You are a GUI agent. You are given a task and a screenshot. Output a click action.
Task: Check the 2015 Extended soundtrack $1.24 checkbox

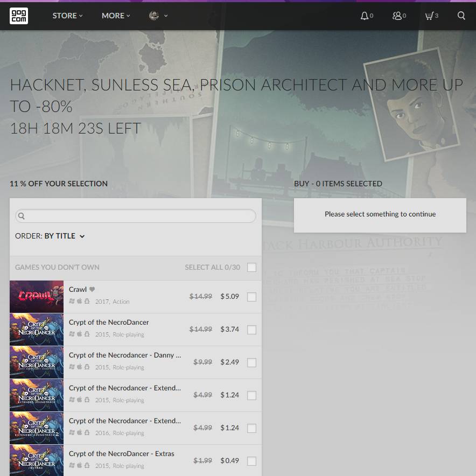251,396
